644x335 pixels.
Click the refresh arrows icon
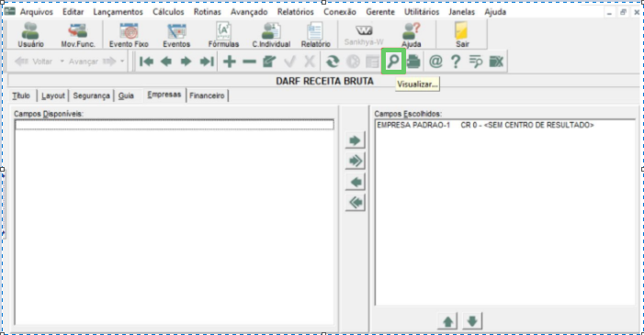click(333, 61)
